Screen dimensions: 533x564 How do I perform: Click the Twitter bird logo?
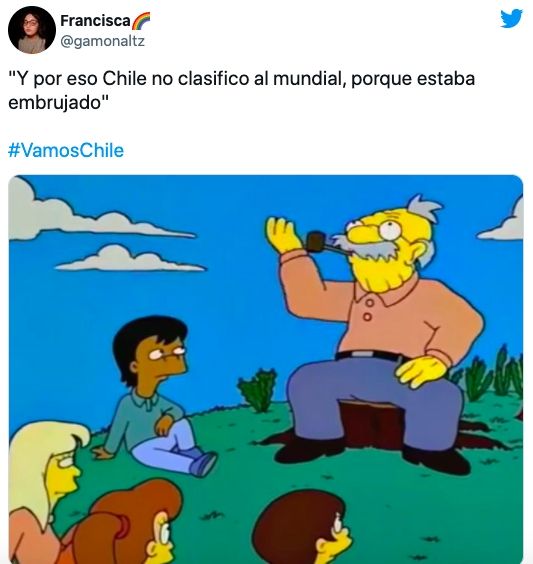click(511, 18)
